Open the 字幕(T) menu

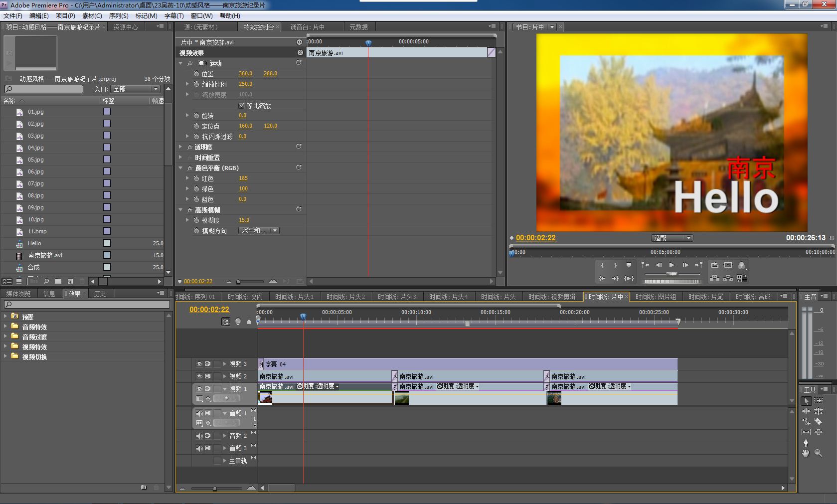(174, 15)
